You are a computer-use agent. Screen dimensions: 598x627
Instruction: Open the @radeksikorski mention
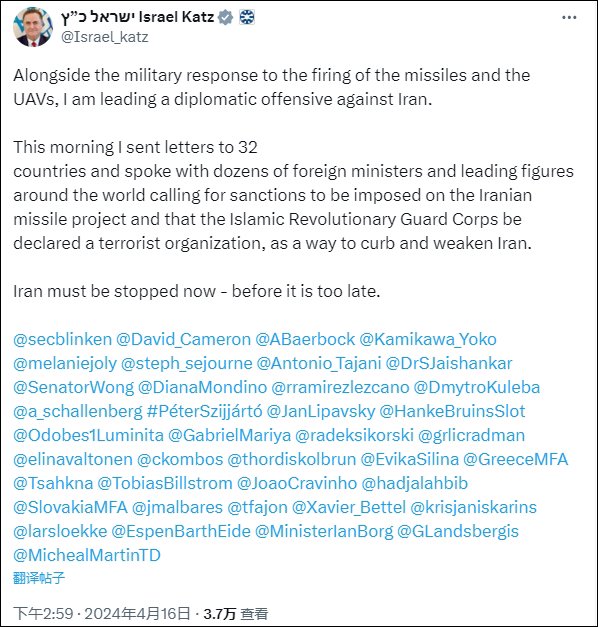pyautogui.click(x=354, y=435)
